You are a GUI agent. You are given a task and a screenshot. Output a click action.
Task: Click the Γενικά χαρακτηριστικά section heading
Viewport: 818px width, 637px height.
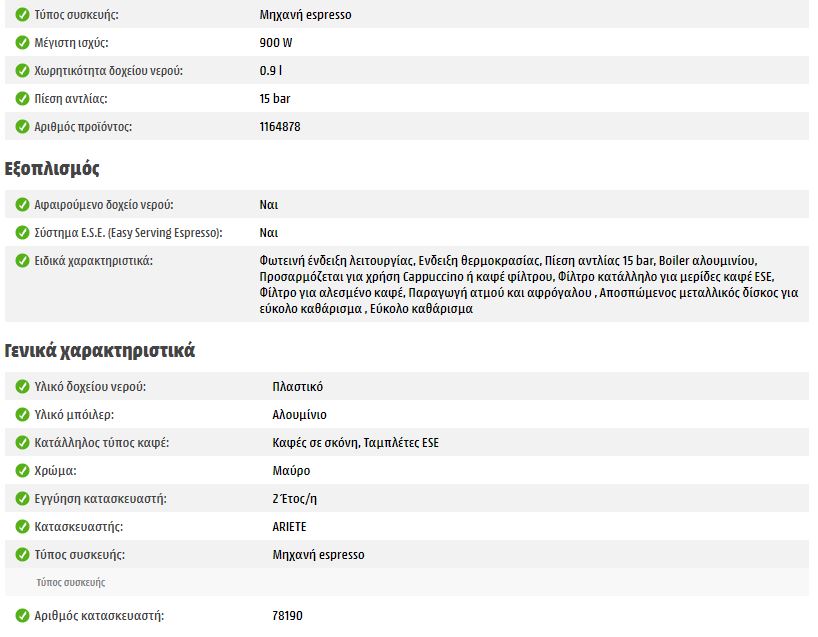100,351
